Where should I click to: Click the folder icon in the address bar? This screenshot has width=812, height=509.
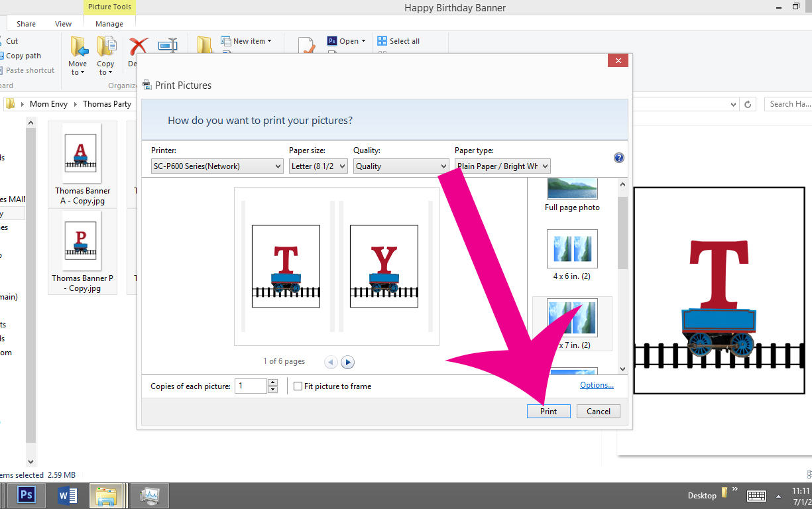pyautogui.click(x=11, y=104)
